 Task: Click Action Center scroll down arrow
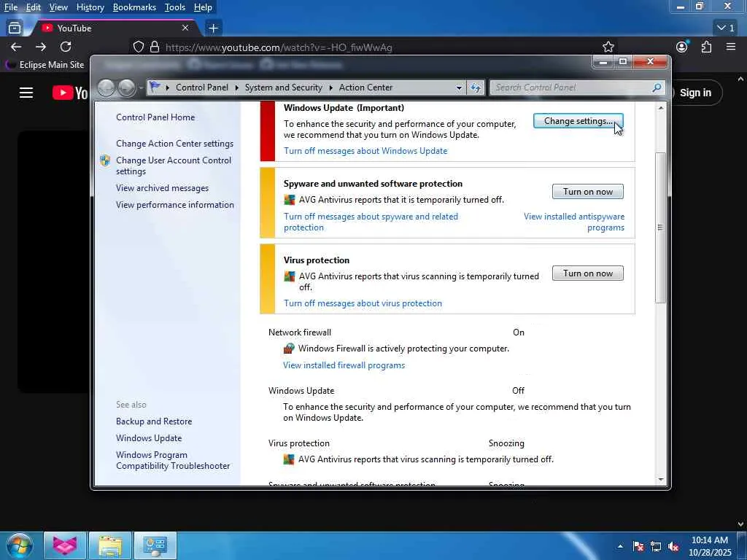pyautogui.click(x=660, y=480)
